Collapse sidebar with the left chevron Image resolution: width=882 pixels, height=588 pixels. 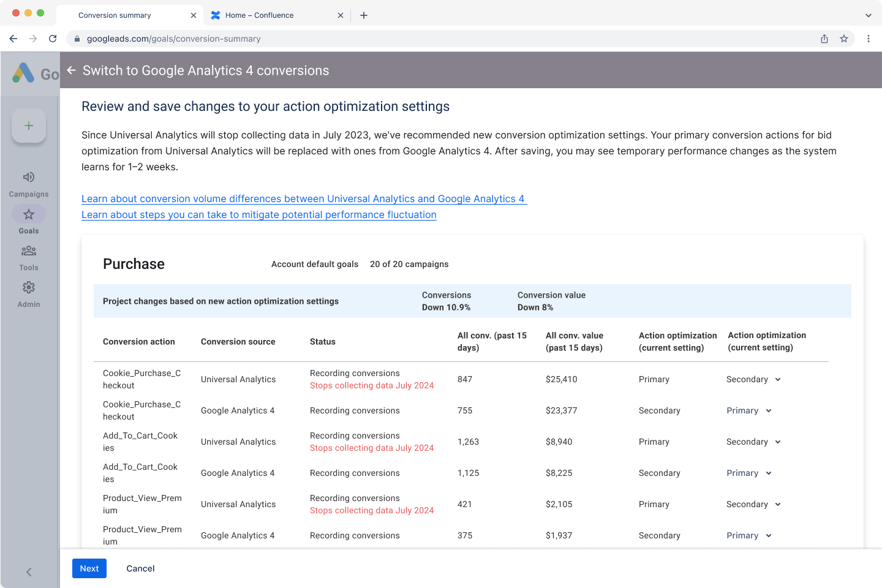click(29, 572)
